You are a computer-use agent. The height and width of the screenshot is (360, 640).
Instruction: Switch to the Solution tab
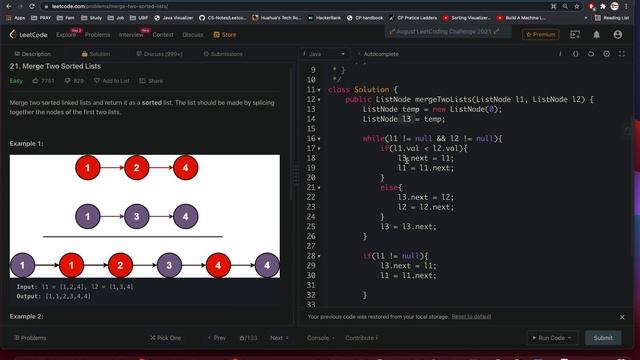(96, 54)
